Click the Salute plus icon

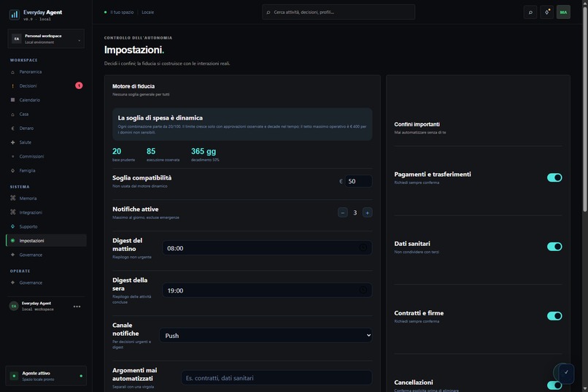coord(12,142)
